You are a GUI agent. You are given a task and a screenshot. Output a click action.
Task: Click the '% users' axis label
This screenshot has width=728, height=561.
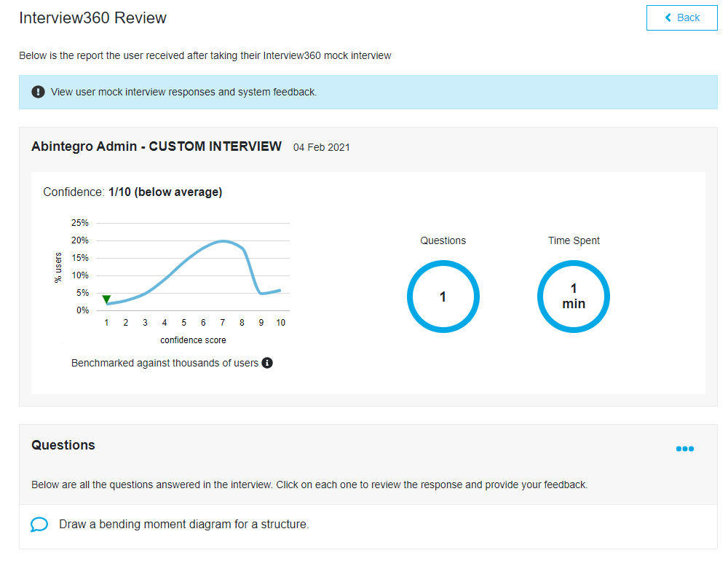pyautogui.click(x=58, y=267)
